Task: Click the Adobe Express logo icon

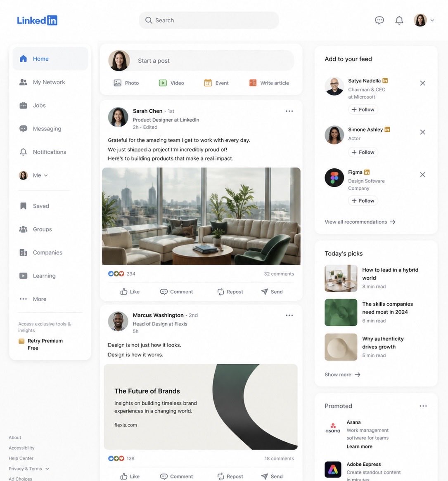Action: (333, 469)
